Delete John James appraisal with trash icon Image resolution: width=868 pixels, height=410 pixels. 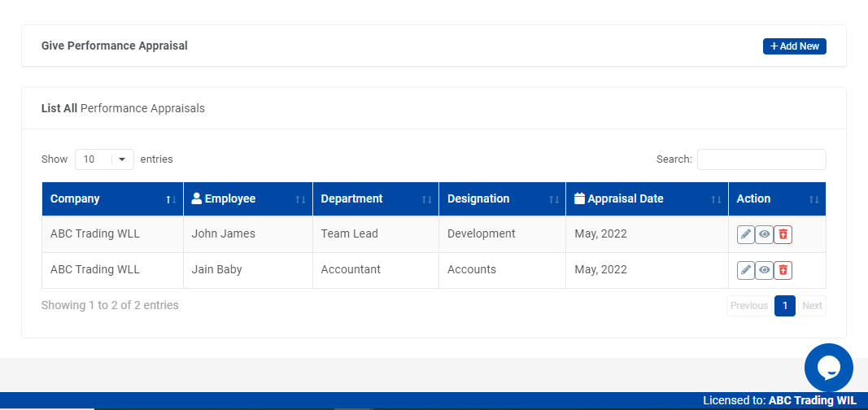click(x=783, y=234)
